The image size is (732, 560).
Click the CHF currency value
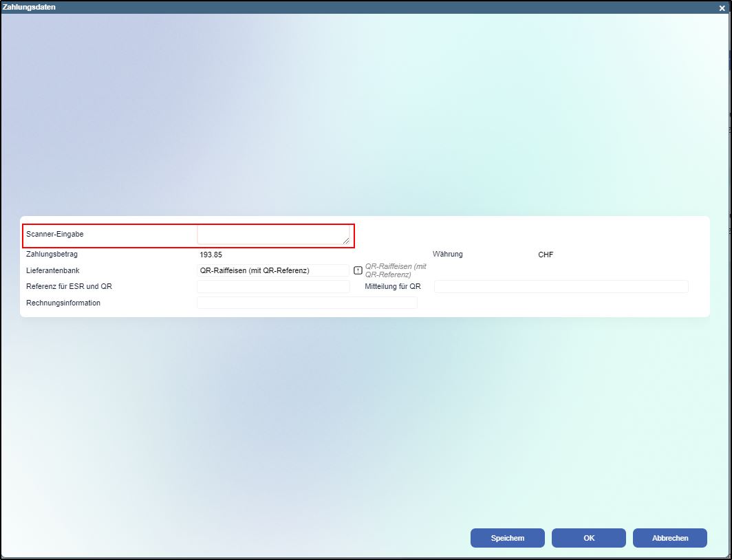(x=546, y=255)
